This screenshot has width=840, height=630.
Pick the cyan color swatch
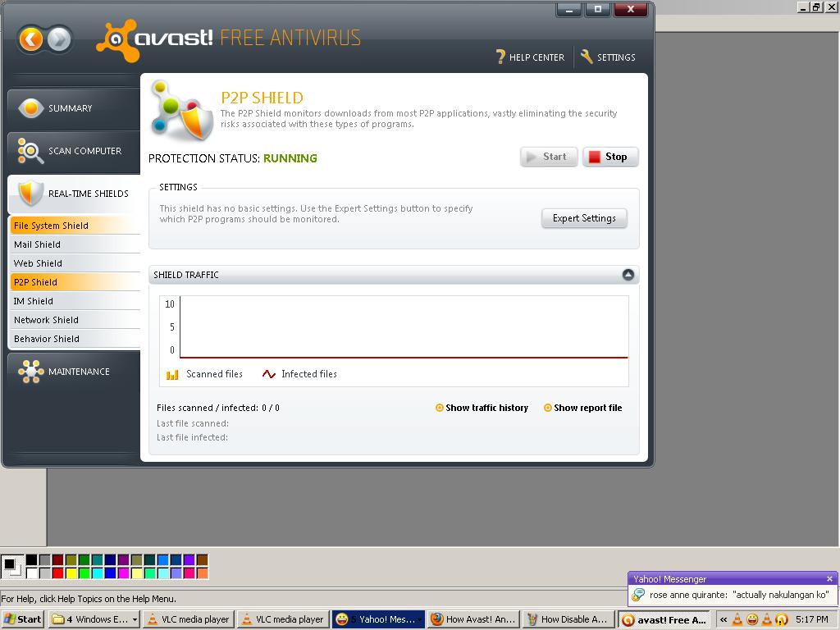pos(97,573)
